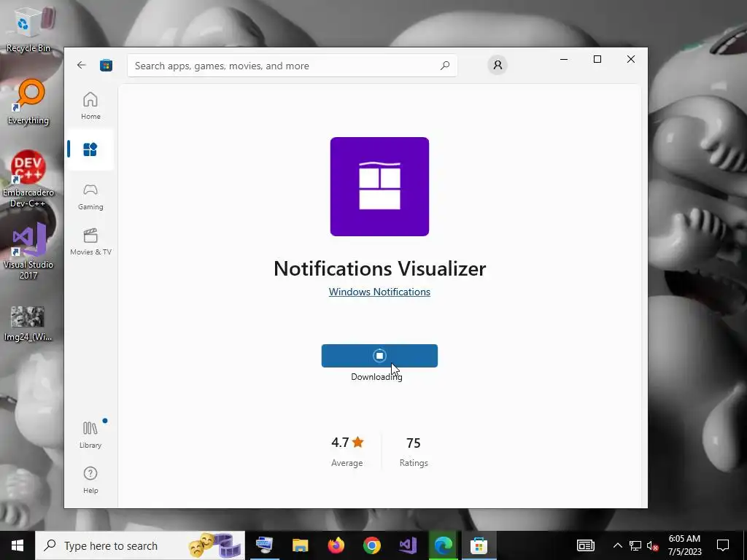Viewport: 747px width, 560px height.
Task: Open the Library section
Action: pos(90,435)
